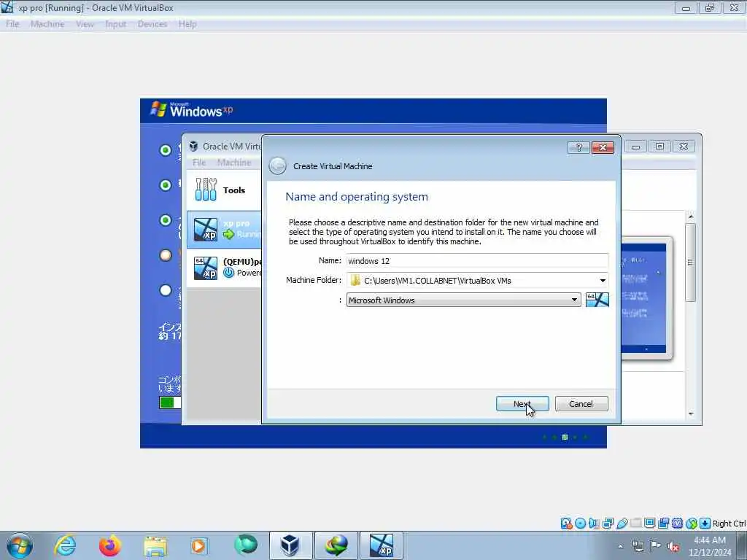Screen dimensions: 747x560
Task: Click the network tray icon
Action: [638, 546]
